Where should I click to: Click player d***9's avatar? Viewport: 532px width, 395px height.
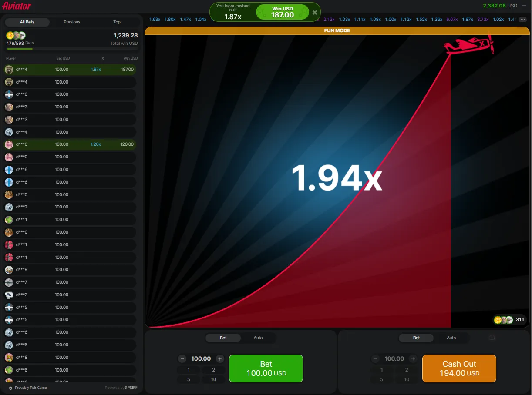coord(9,270)
